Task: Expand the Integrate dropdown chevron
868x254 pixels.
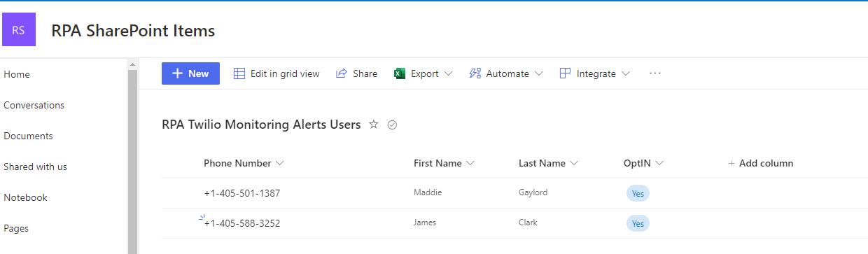Action: (x=625, y=73)
